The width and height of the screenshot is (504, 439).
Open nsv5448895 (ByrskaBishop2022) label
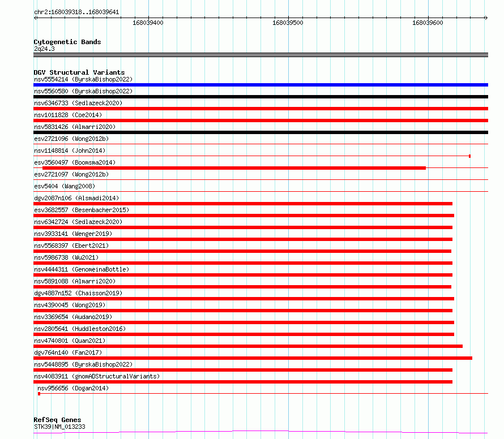click(83, 364)
